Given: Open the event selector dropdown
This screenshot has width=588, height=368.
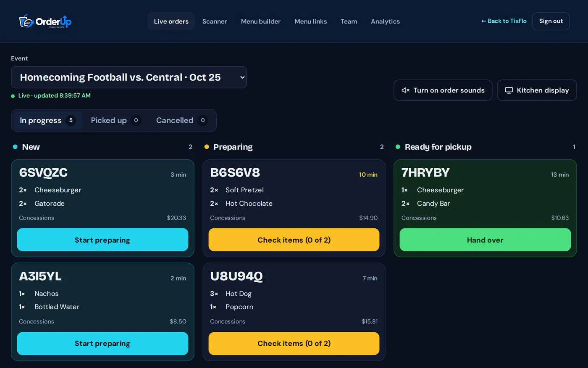Looking at the screenshot, I should click(129, 77).
